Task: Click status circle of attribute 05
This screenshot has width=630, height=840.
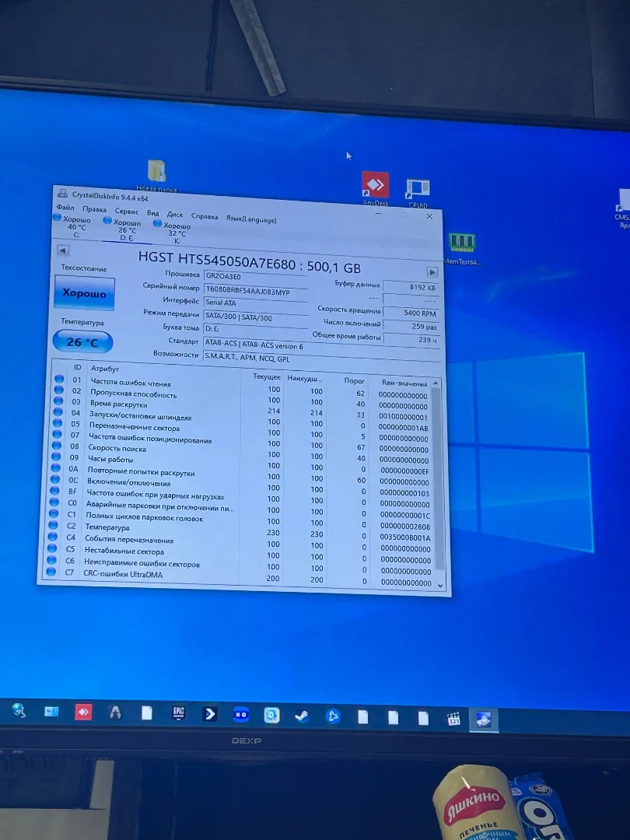Action: click(x=58, y=423)
